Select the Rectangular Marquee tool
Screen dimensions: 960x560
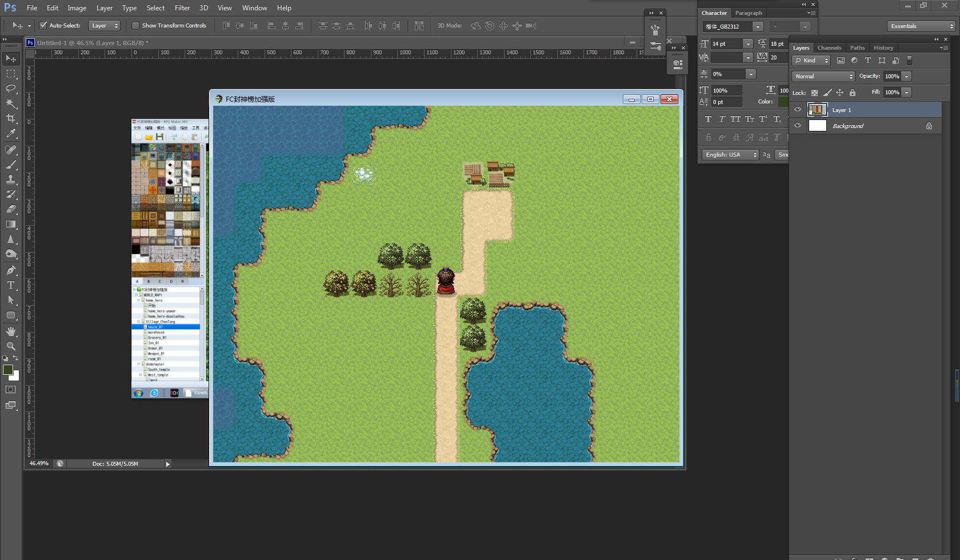pos(11,74)
